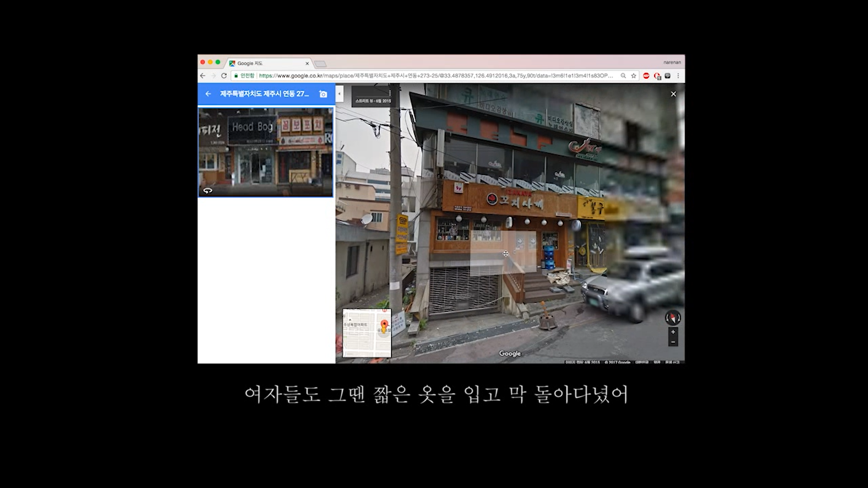Click the compass icon in Street View
Viewport: 868px width, 488px height.
(x=673, y=318)
